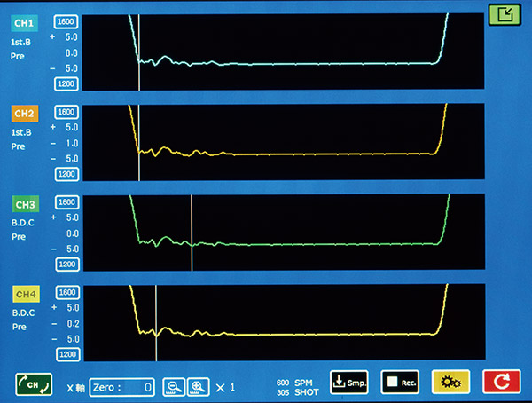
Task: Toggle the CH1 channel label
Action: point(24,23)
